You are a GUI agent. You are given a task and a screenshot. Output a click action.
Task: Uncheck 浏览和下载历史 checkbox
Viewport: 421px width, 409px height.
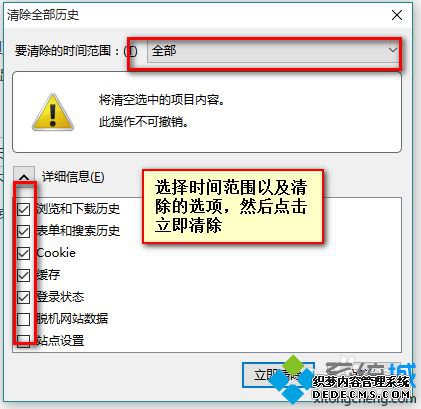[24, 209]
